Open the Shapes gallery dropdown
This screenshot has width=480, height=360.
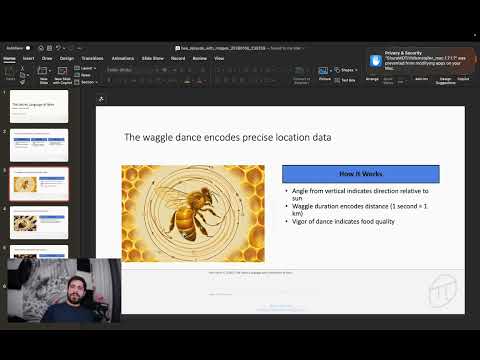[346, 70]
